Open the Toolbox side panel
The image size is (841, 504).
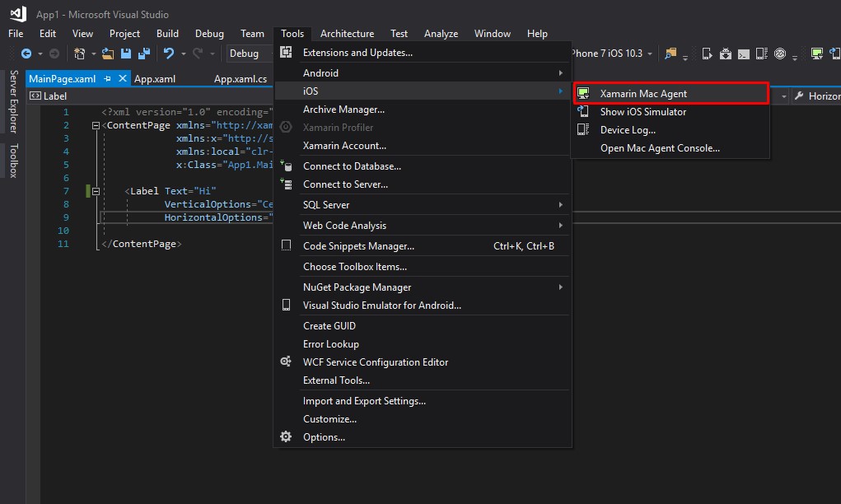[14, 161]
